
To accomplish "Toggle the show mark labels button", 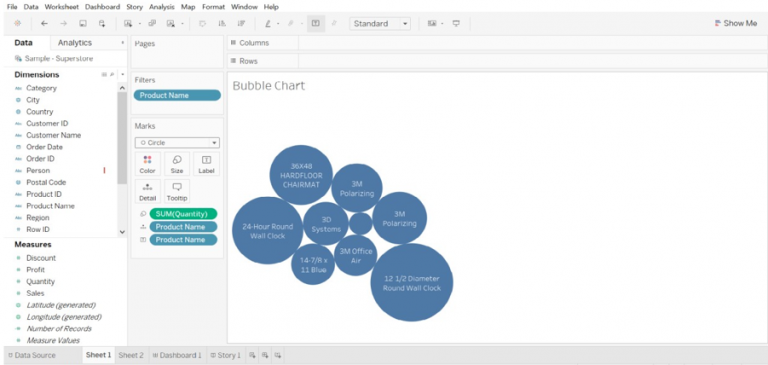I will [315, 24].
